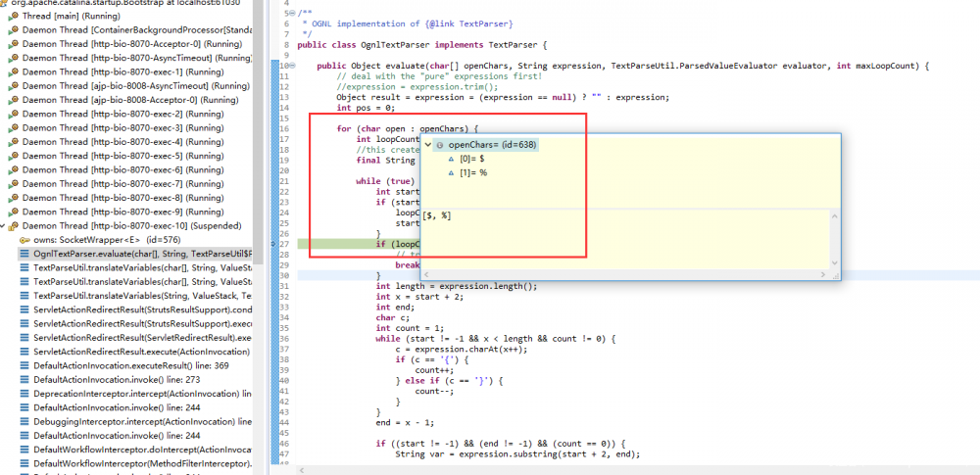Click the triangle icon beside [0]= $
This screenshot has width=980, height=475.
click(x=451, y=159)
